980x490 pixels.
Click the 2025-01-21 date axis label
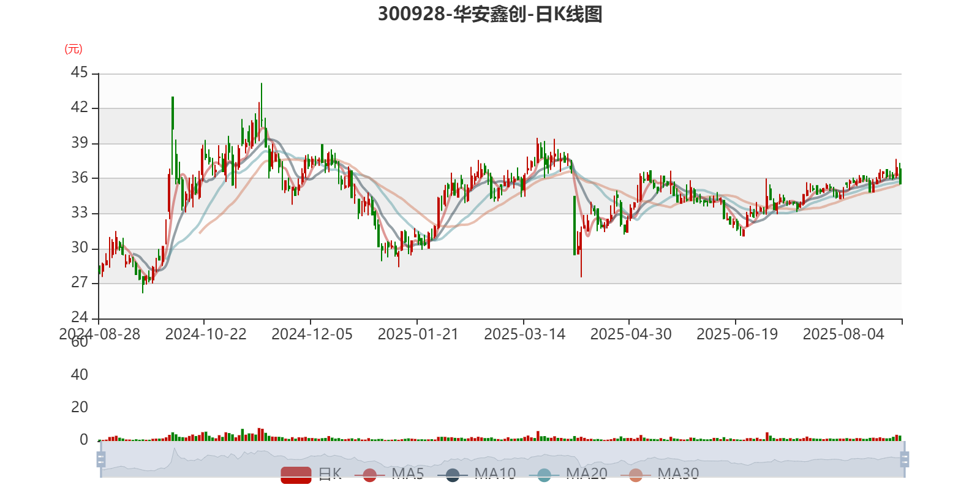coord(418,334)
